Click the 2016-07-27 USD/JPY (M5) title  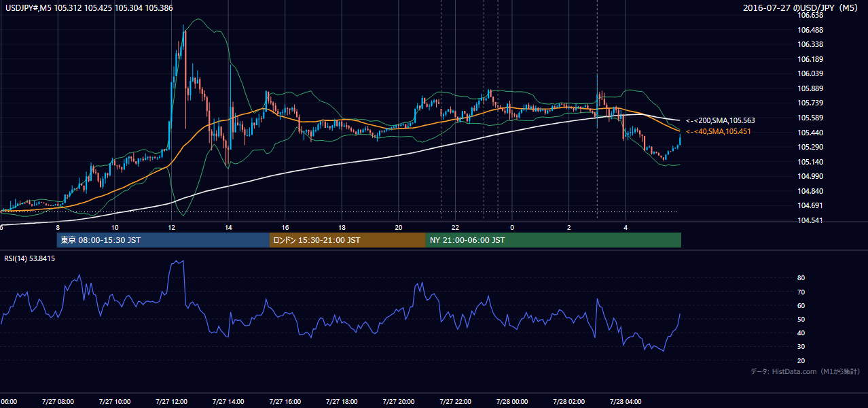point(802,8)
